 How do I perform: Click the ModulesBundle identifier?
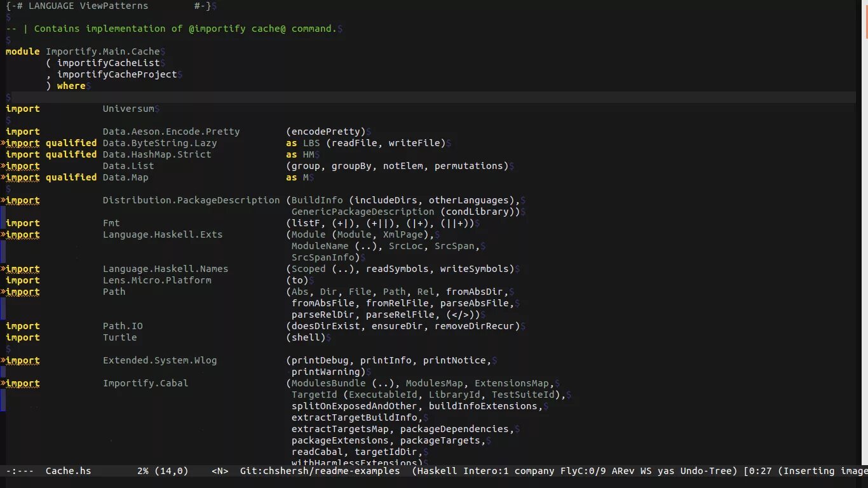click(329, 383)
